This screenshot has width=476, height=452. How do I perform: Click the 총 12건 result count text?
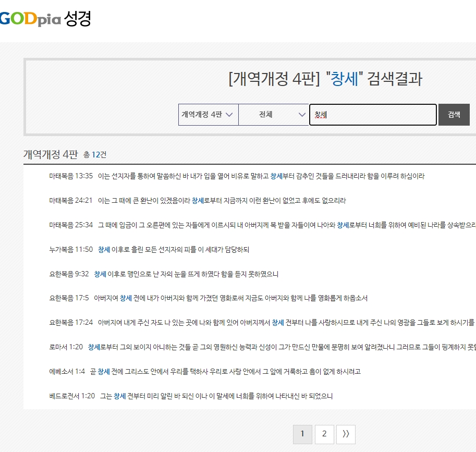pyautogui.click(x=95, y=155)
